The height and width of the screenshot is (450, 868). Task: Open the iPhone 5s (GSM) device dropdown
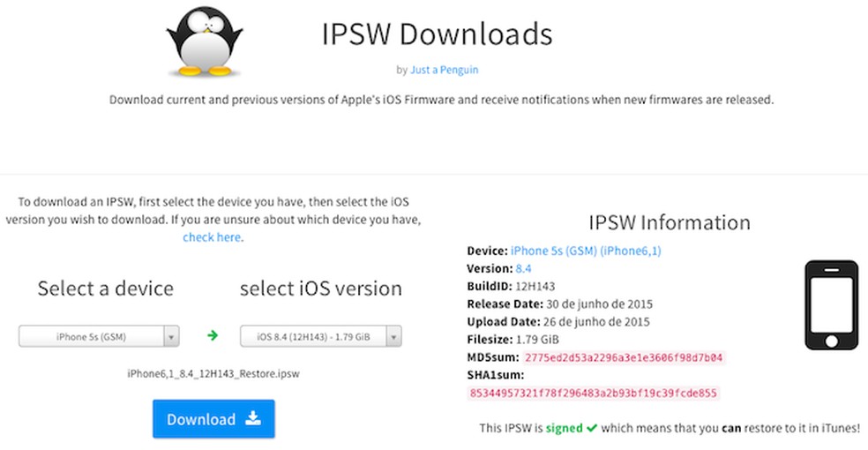coord(99,336)
